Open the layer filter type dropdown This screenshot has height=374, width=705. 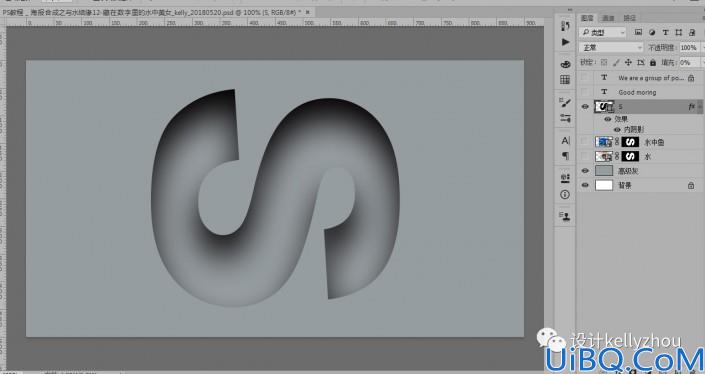[x=602, y=32]
